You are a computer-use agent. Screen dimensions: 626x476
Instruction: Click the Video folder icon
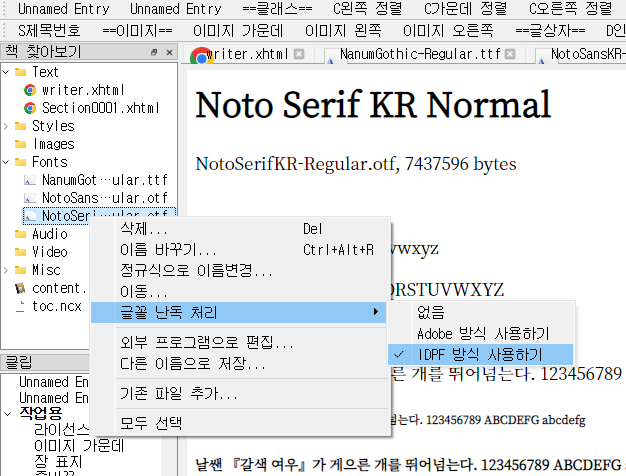coord(20,252)
